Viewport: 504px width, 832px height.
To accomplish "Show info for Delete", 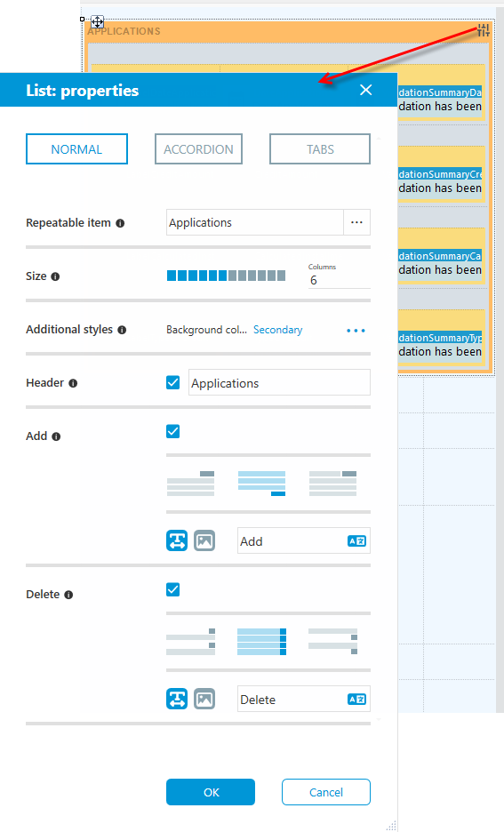I will click(68, 596).
